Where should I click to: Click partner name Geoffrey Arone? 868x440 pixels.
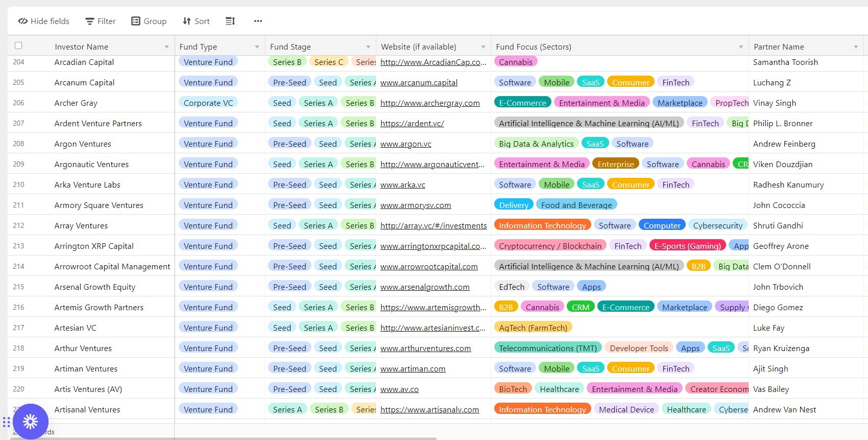[781, 246]
